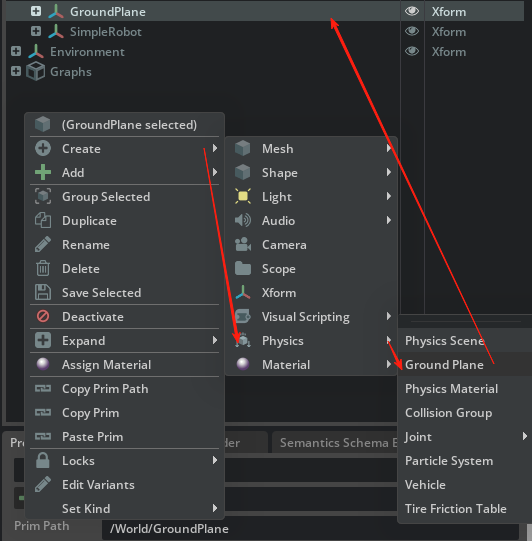Click the pencil icon next to Rename
Image resolution: width=532 pixels, height=541 pixels.
(x=43, y=244)
